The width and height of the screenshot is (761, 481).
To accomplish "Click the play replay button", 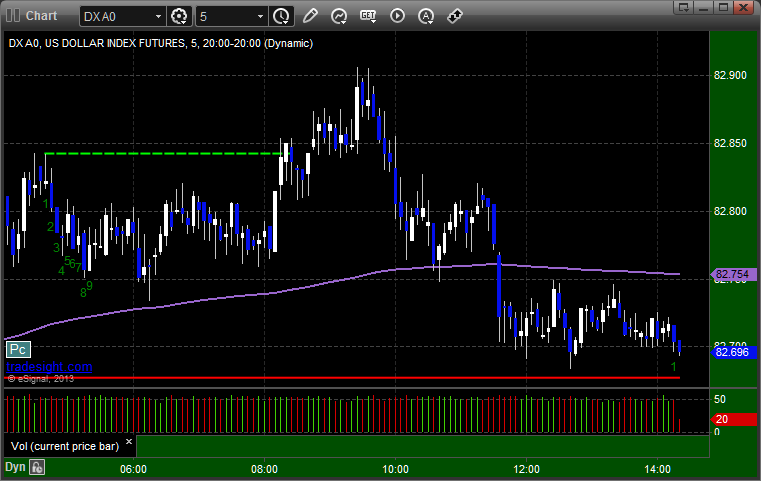I will click(x=397, y=16).
